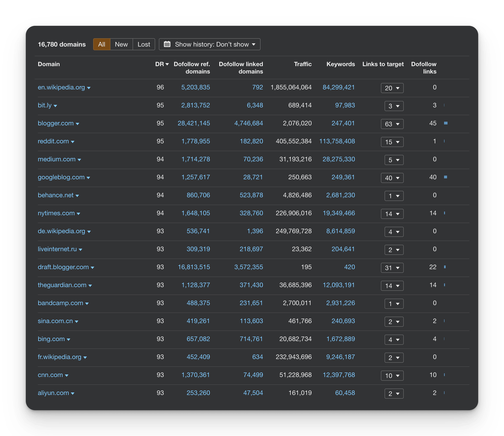Expand the arrow next to draft.blogger.com
Screen dimensions: 504x436
click(x=92, y=268)
